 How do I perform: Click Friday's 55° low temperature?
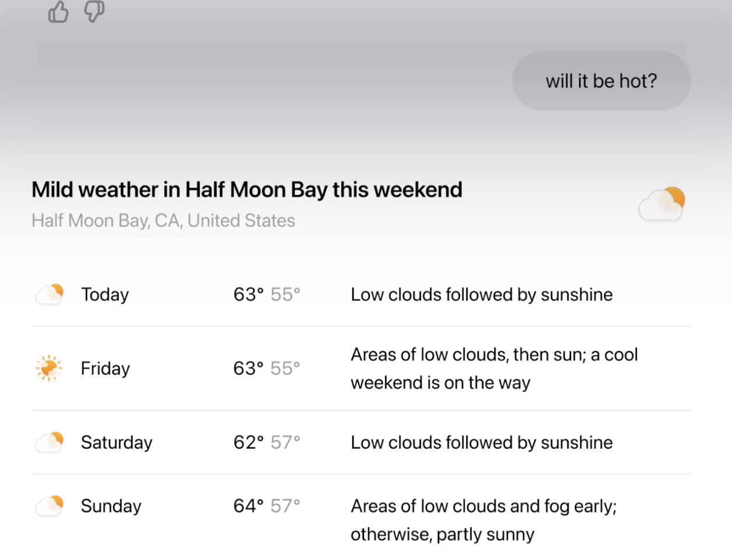tap(285, 369)
